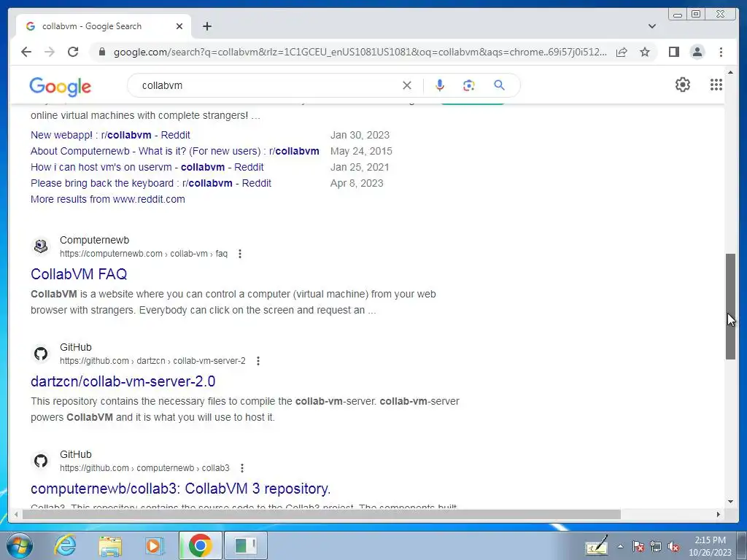Show hidden tray icons arrow

[x=620, y=547]
